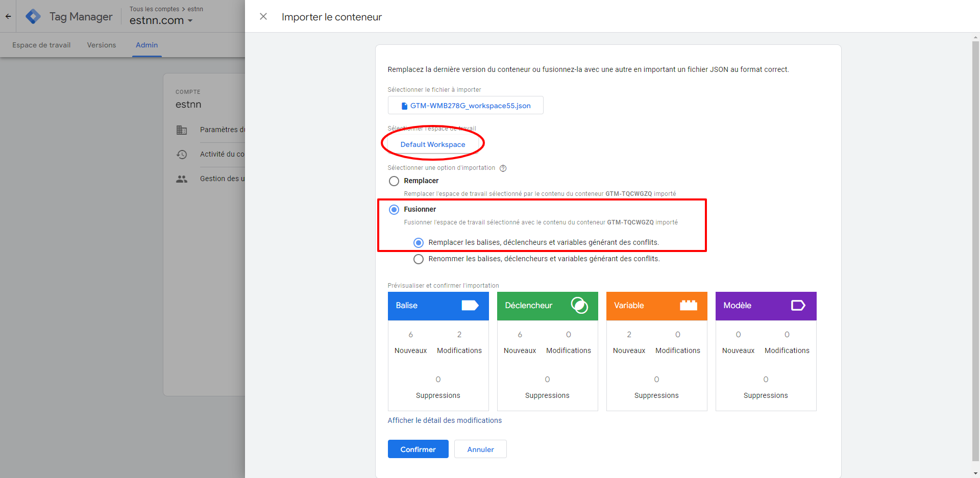Click the account activity history icon

pos(182,154)
